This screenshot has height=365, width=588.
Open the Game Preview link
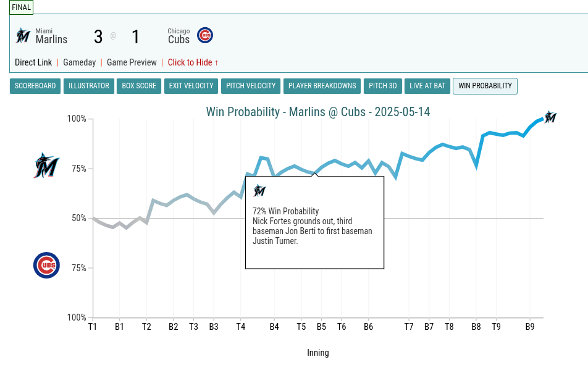click(x=132, y=62)
